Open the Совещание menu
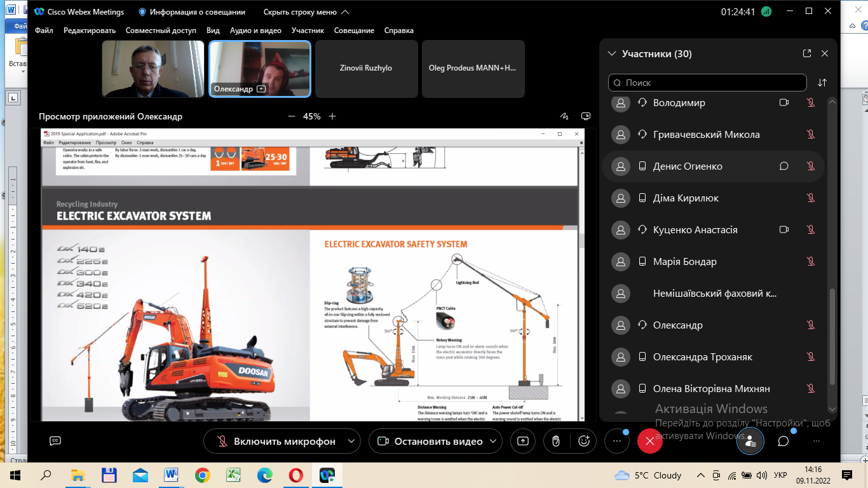 [x=354, y=30]
